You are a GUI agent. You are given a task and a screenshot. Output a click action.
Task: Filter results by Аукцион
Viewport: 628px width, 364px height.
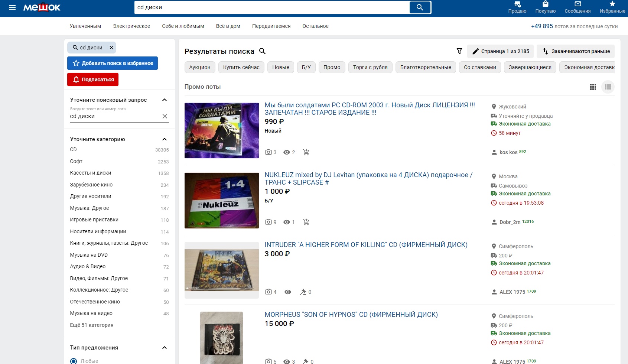200,67
